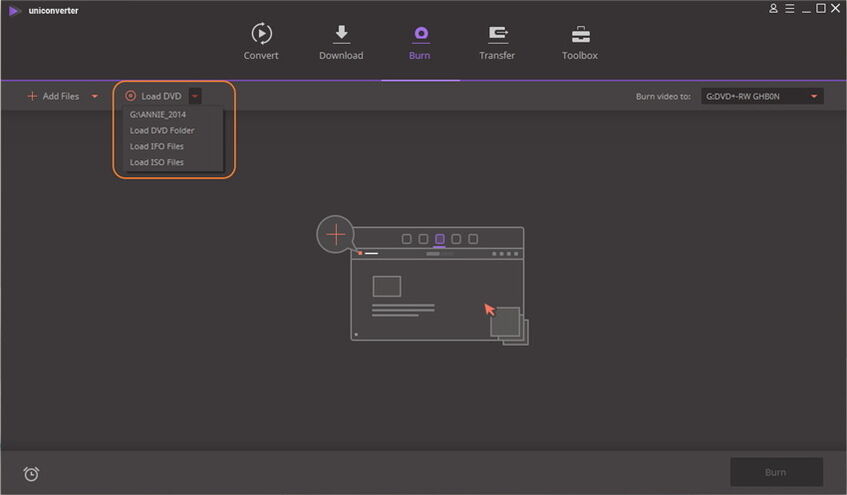Viewport: 847px width, 495px height.
Task: Click the Add Files button
Action: (53, 96)
